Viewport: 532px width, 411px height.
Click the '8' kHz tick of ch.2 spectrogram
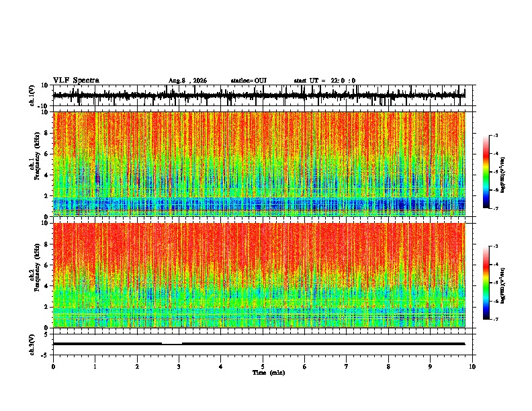click(46, 244)
